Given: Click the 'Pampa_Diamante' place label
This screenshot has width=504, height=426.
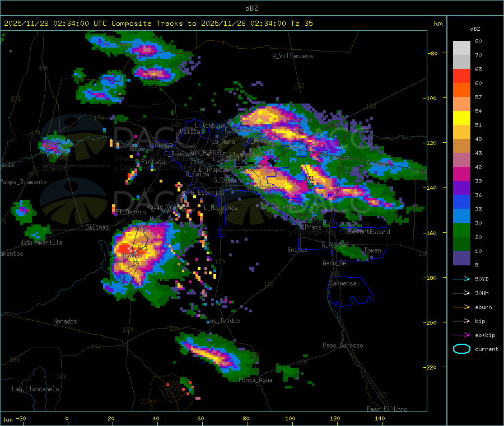Looking at the screenshot, I should (24, 182).
